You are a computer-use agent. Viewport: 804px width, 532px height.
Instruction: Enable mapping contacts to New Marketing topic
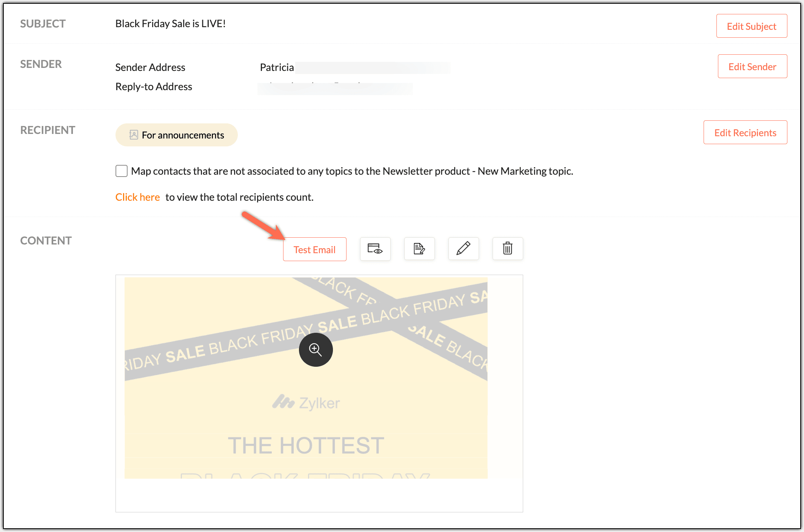tap(121, 171)
